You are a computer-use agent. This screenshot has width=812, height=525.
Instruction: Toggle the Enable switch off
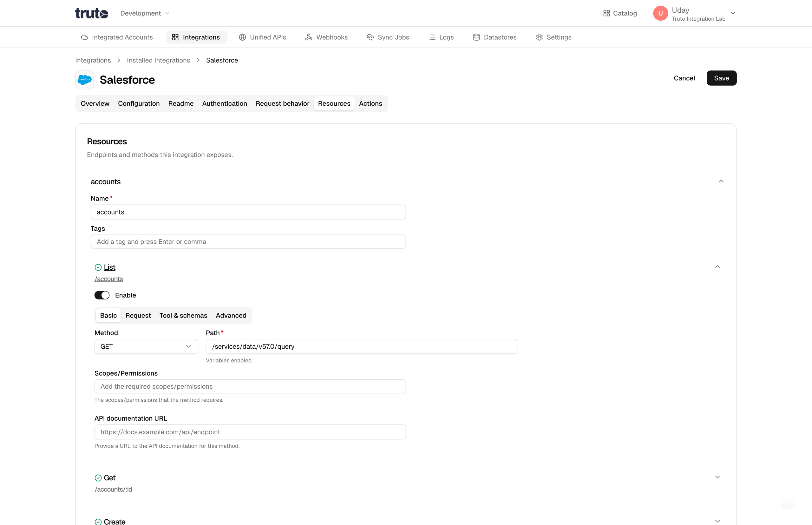tap(102, 295)
